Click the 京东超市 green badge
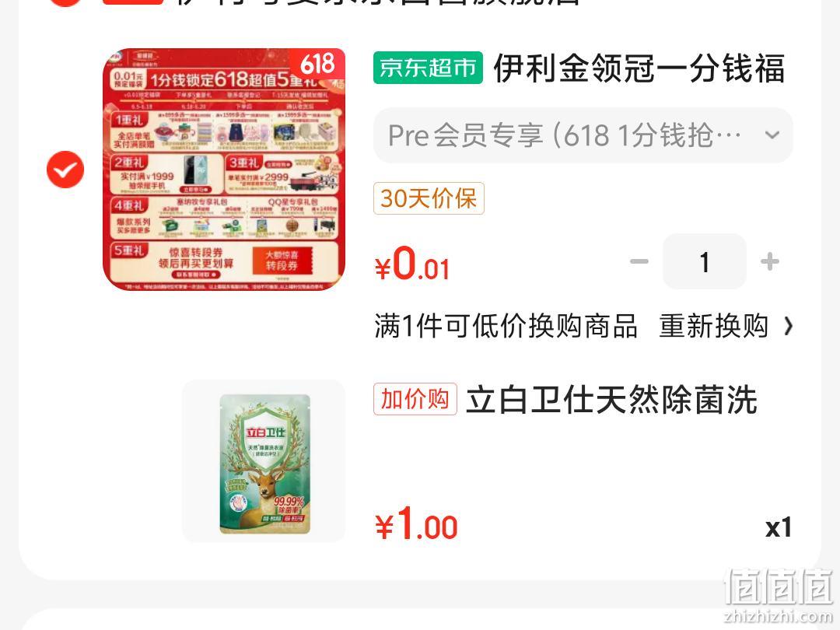 pos(428,68)
